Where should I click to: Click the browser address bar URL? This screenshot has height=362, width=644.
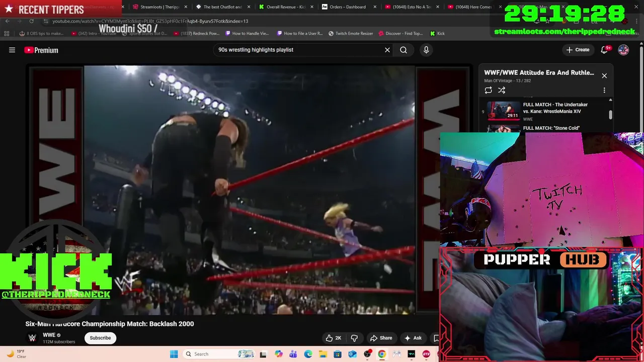(151, 21)
